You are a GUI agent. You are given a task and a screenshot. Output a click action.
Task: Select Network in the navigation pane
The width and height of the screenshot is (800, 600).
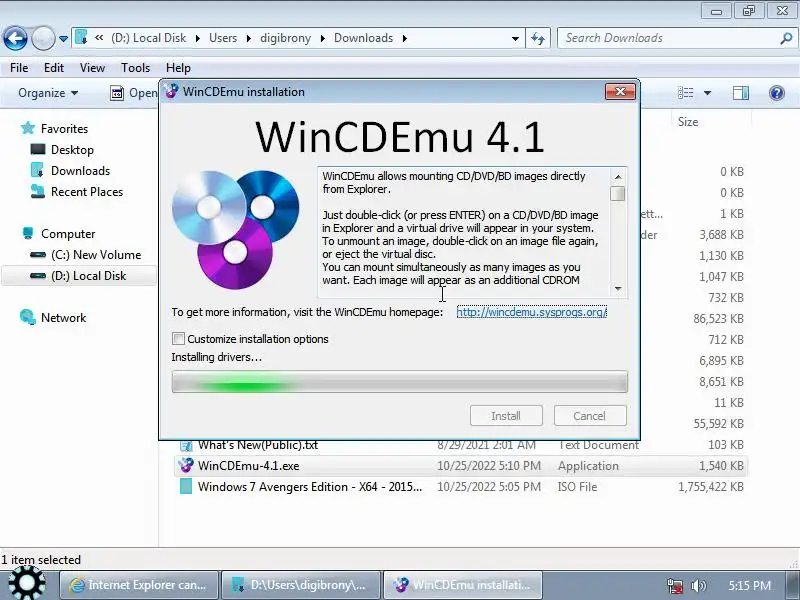[x=63, y=317]
